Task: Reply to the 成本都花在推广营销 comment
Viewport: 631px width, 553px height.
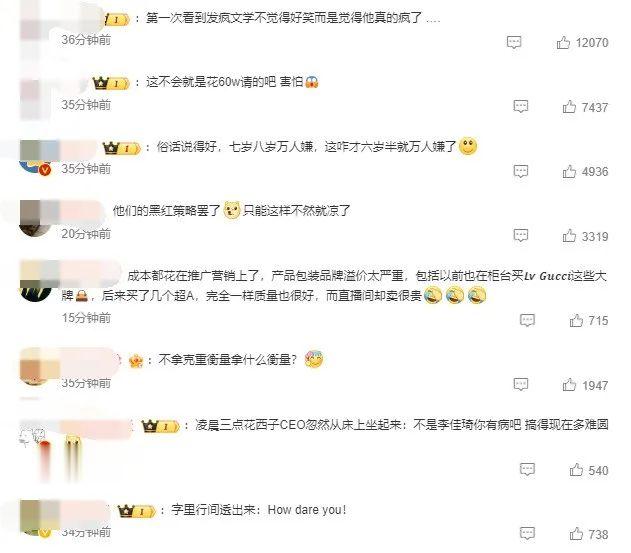Action: tap(527, 320)
